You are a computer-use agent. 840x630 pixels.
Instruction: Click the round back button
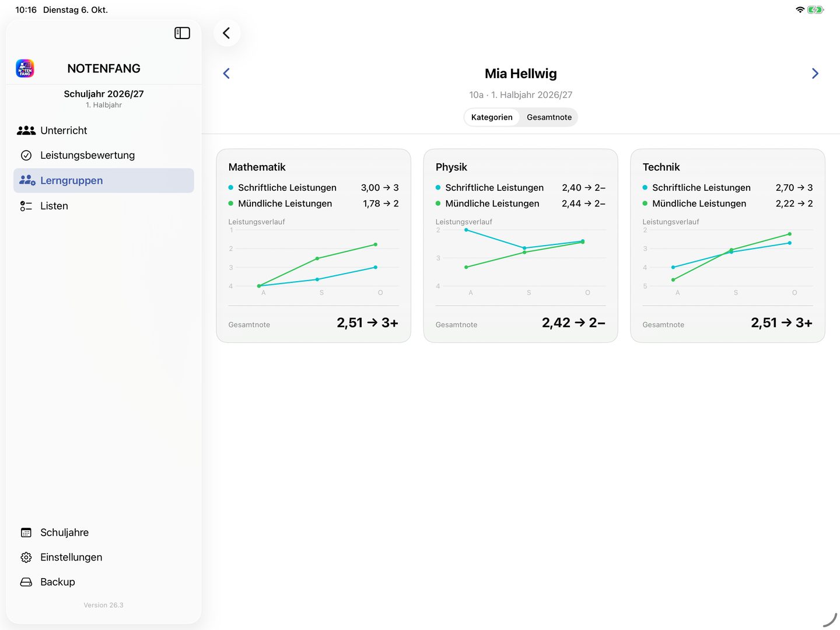point(227,33)
